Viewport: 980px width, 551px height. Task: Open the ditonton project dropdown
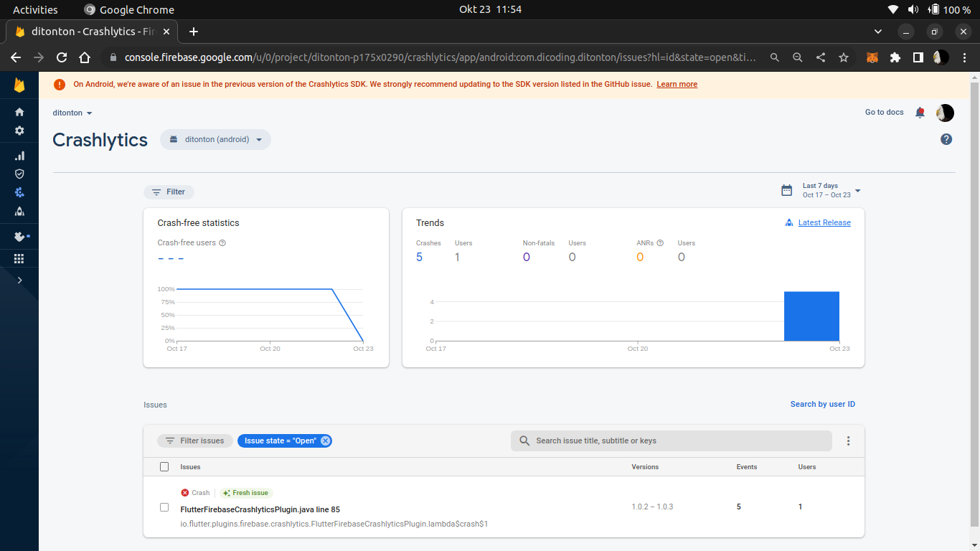tap(72, 113)
